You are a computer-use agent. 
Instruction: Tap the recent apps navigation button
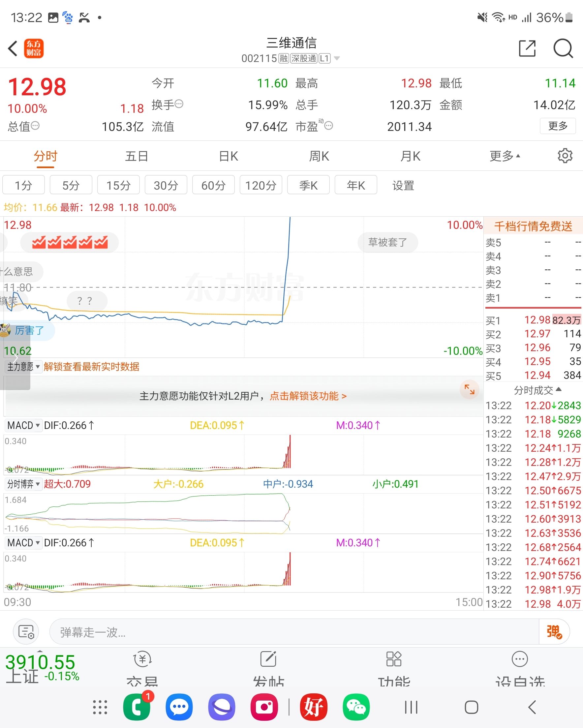pyautogui.click(x=411, y=707)
